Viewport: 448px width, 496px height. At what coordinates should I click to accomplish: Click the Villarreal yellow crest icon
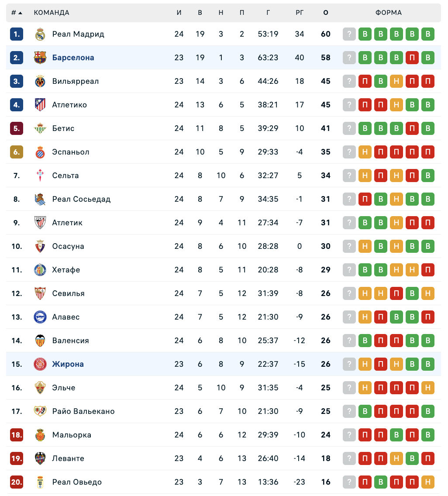[x=40, y=81]
